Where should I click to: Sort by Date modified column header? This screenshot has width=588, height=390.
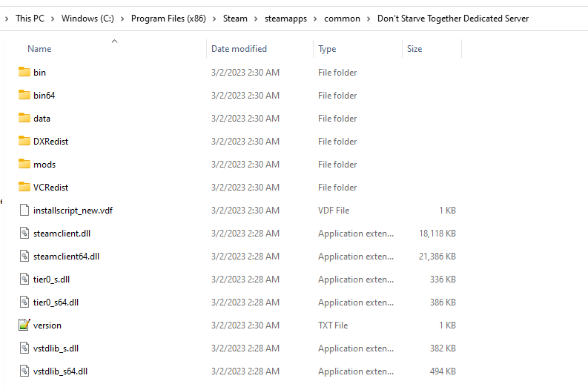(x=239, y=49)
